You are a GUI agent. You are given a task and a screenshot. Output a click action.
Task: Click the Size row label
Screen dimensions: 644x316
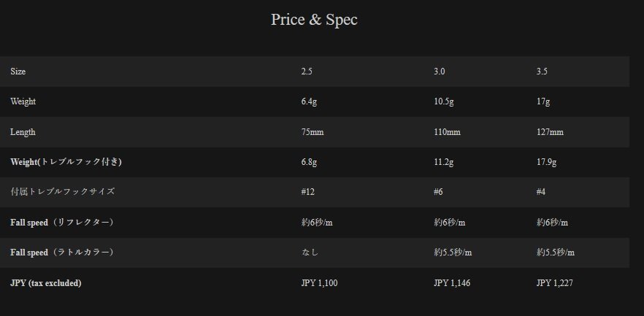point(18,72)
